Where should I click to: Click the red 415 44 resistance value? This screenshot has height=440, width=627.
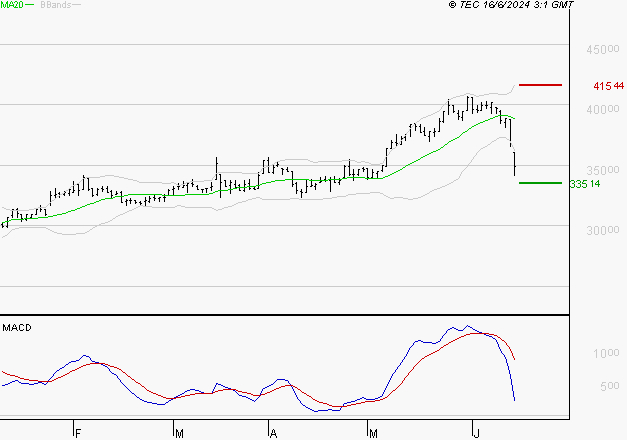point(609,86)
